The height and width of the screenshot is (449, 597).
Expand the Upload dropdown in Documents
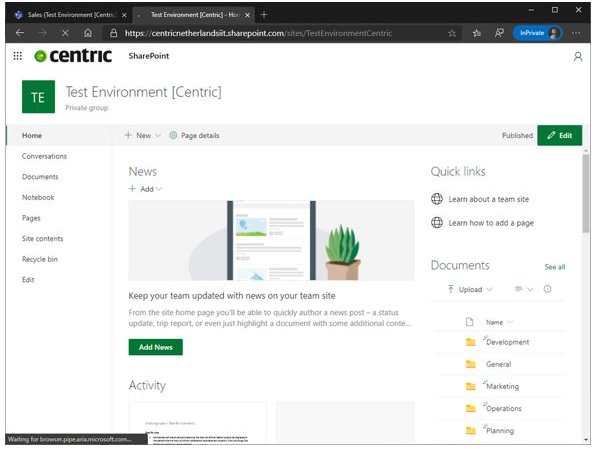coord(489,289)
